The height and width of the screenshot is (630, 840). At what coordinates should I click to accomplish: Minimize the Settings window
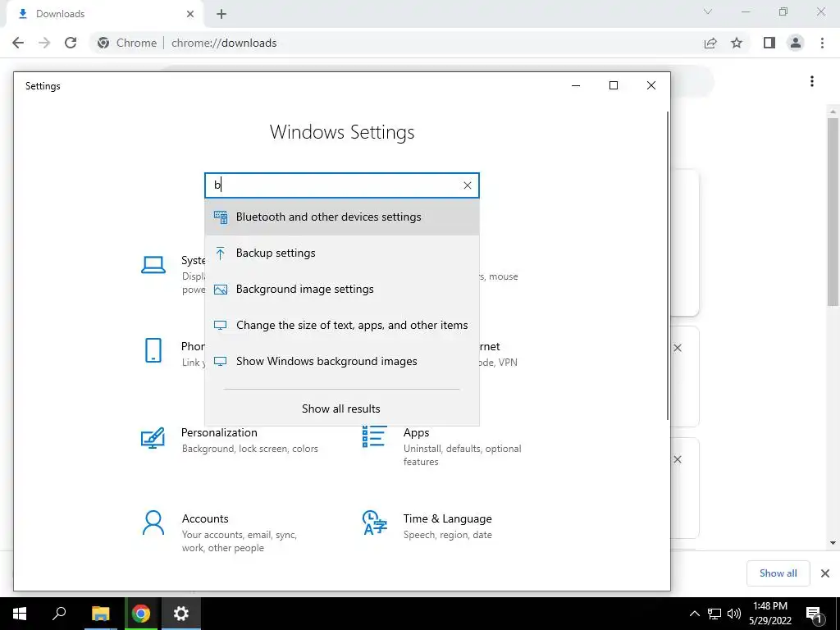tap(576, 85)
